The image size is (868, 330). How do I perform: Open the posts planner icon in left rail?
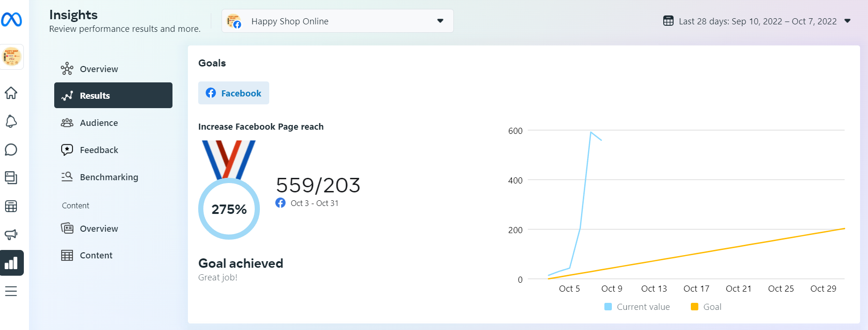pos(11,178)
